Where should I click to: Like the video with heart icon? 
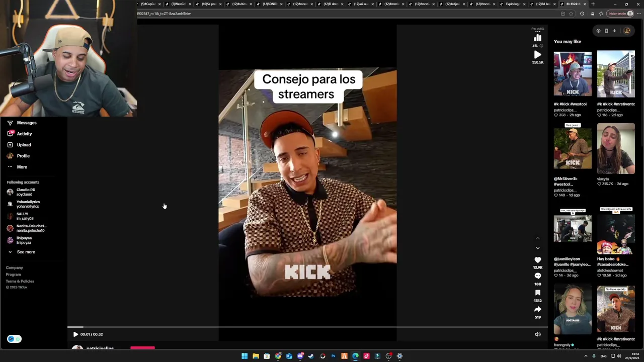pyautogui.click(x=537, y=260)
